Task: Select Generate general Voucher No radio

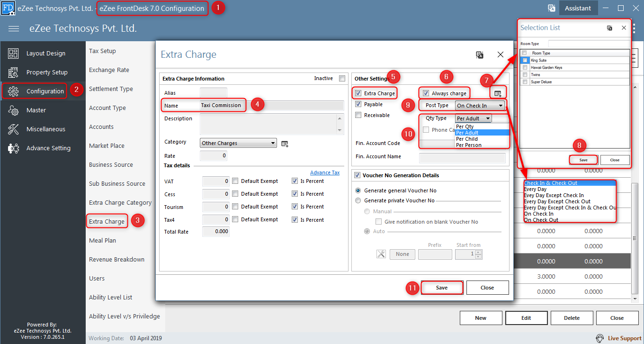Action: click(358, 190)
